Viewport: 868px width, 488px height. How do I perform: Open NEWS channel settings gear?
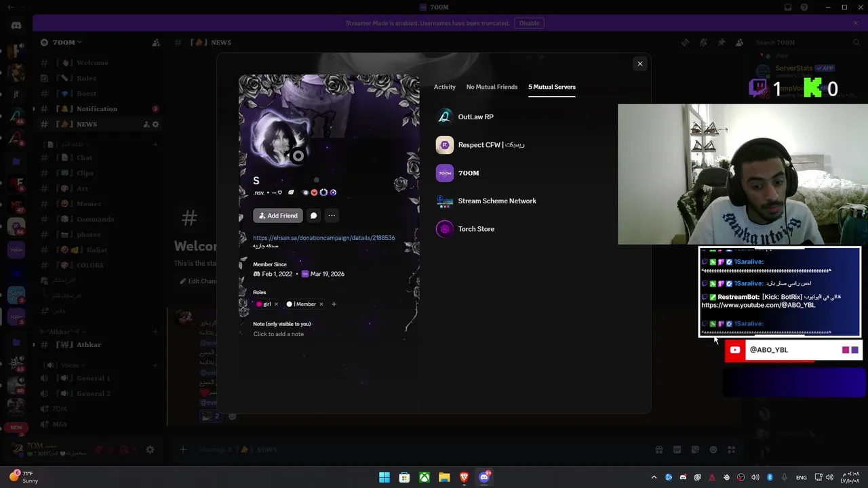point(155,124)
